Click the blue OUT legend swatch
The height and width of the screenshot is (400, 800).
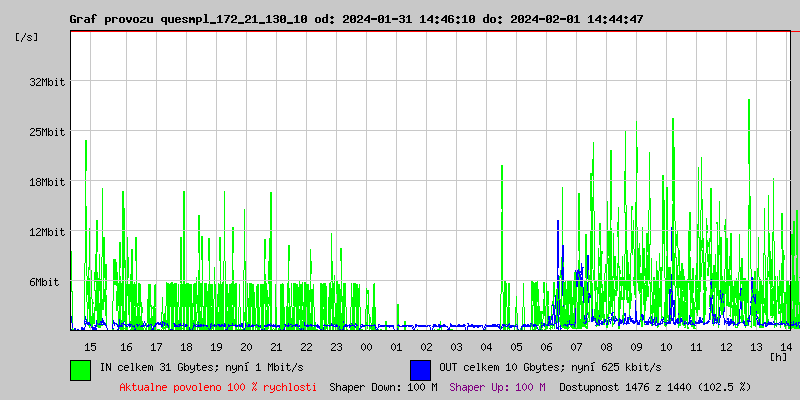(x=420, y=369)
